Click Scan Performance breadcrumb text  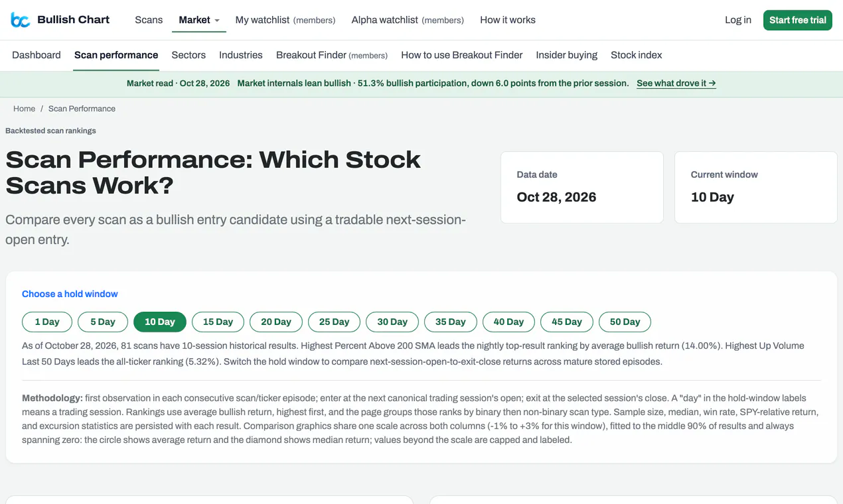(x=82, y=109)
